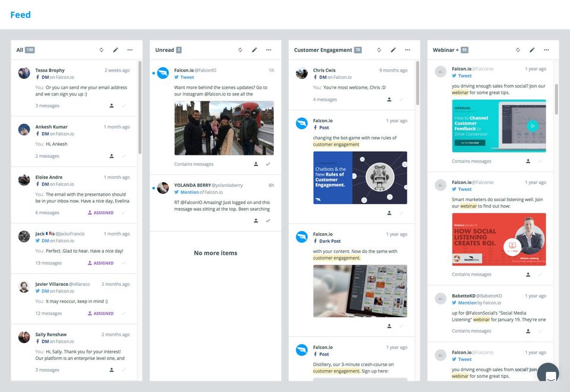Assign BabetteKD mention via person icon
570x392 pixels.
point(528,331)
